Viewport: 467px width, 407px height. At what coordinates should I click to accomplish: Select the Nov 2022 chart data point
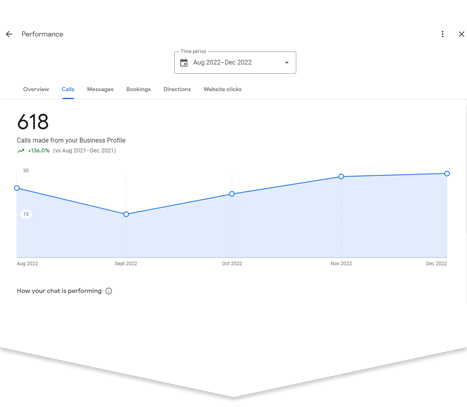(x=341, y=176)
